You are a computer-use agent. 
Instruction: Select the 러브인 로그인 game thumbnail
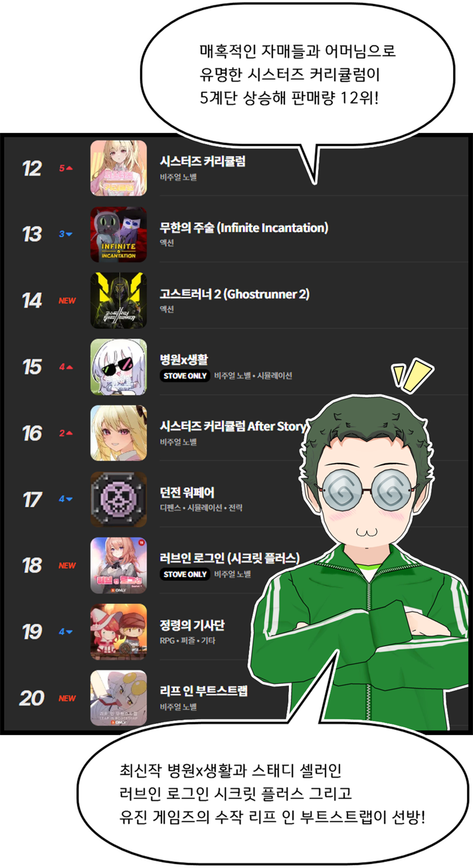pyautogui.click(x=118, y=565)
